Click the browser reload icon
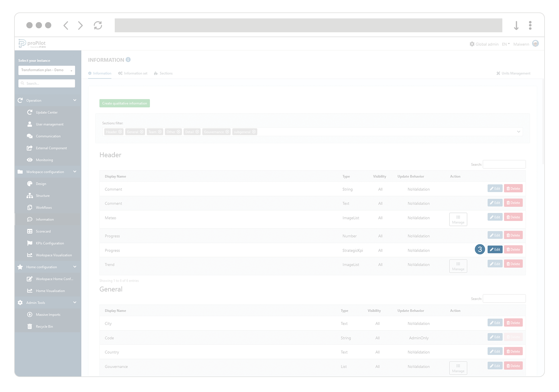 98,25
